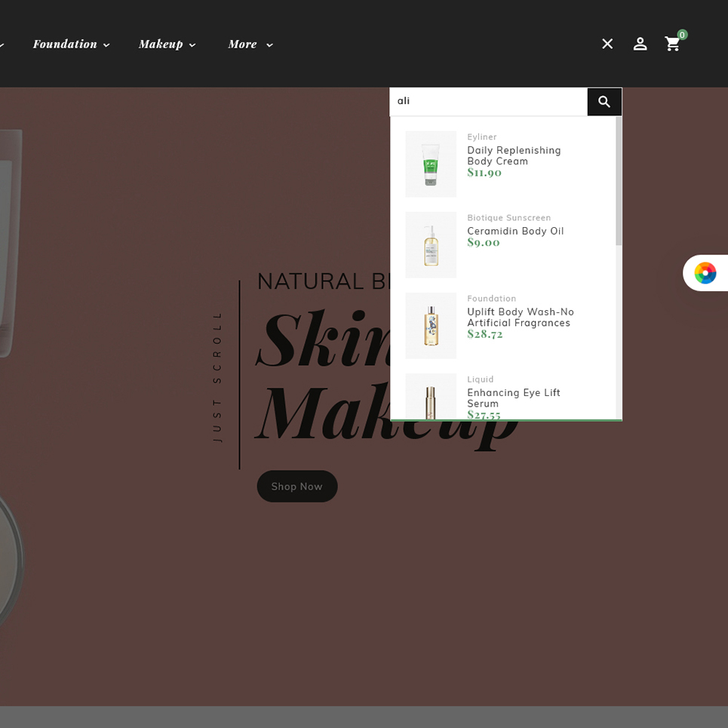Expand the Makeup menu
The height and width of the screenshot is (728, 728).
point(167,45)
